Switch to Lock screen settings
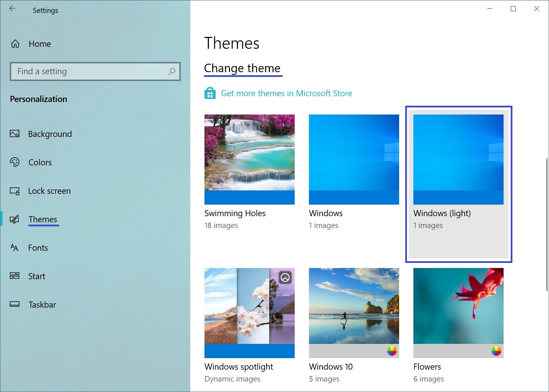 click(x=49, y=191)
